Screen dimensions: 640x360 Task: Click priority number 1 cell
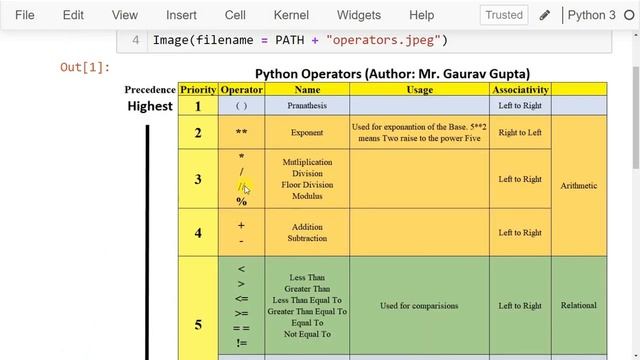pyautogui.click(x=198, y=106)
